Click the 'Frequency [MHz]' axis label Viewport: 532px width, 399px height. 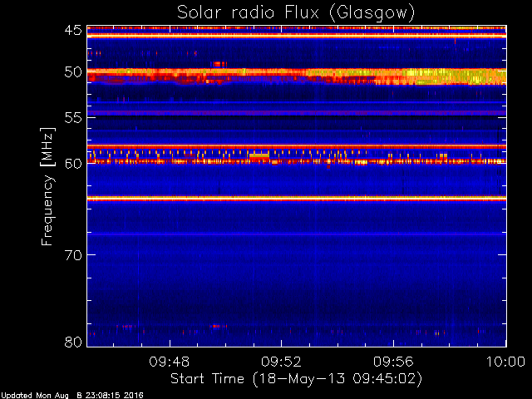(x=47, y=186)
